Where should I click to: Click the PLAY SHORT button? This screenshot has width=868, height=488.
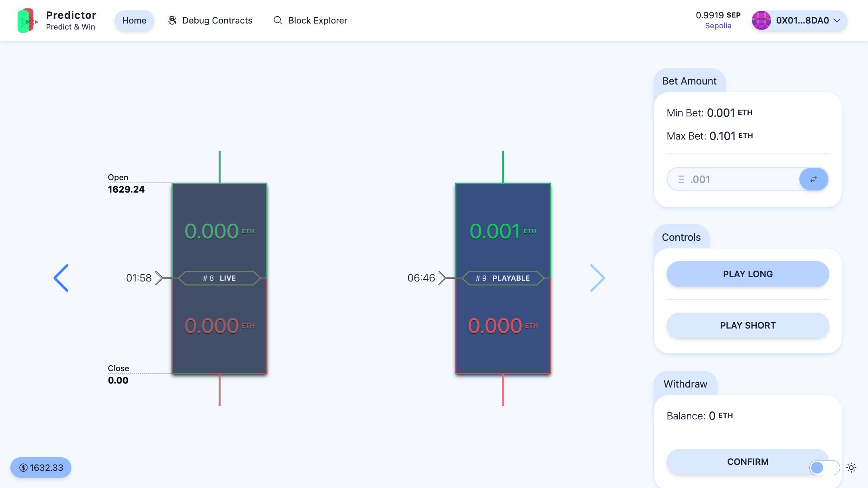748,325
